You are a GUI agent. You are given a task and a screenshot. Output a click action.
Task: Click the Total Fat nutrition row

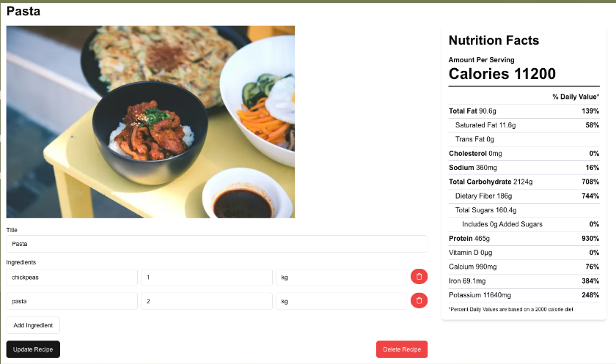524,111
